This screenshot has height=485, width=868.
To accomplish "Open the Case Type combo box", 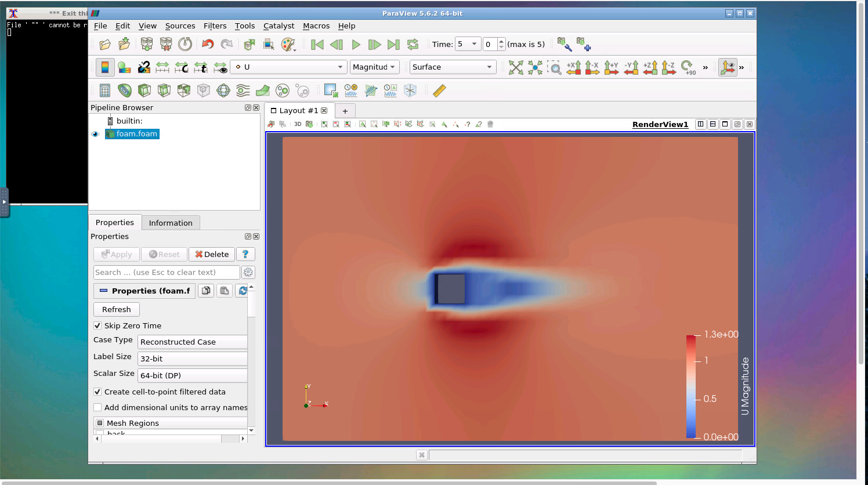I will 193,342.
